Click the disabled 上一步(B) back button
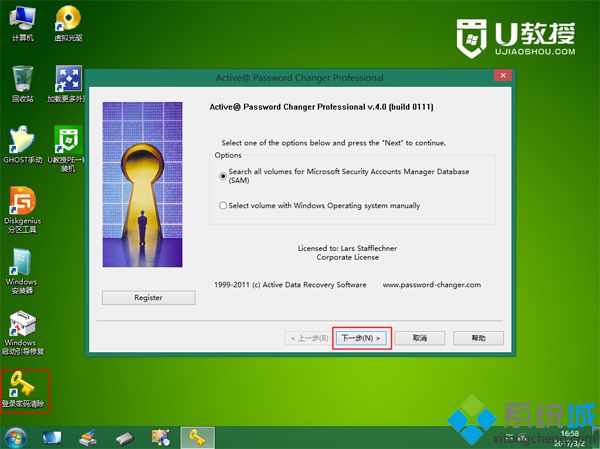 click(308, 338)
